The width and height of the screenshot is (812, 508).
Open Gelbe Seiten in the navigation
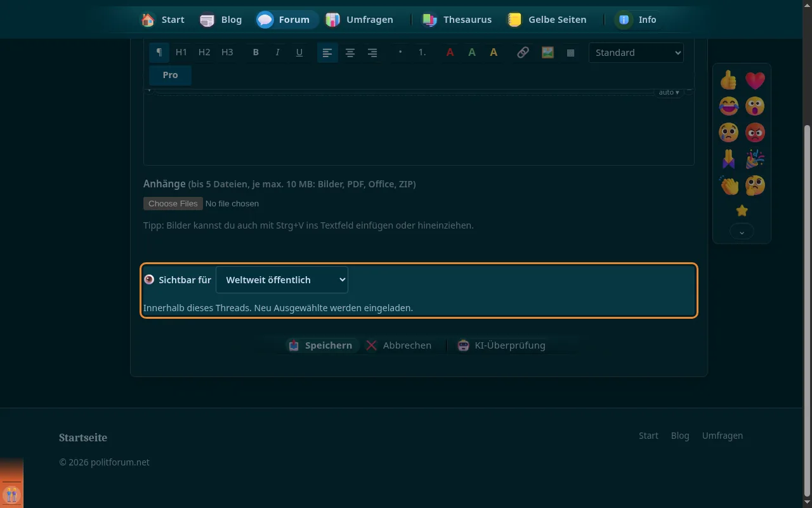coord(546,20)
